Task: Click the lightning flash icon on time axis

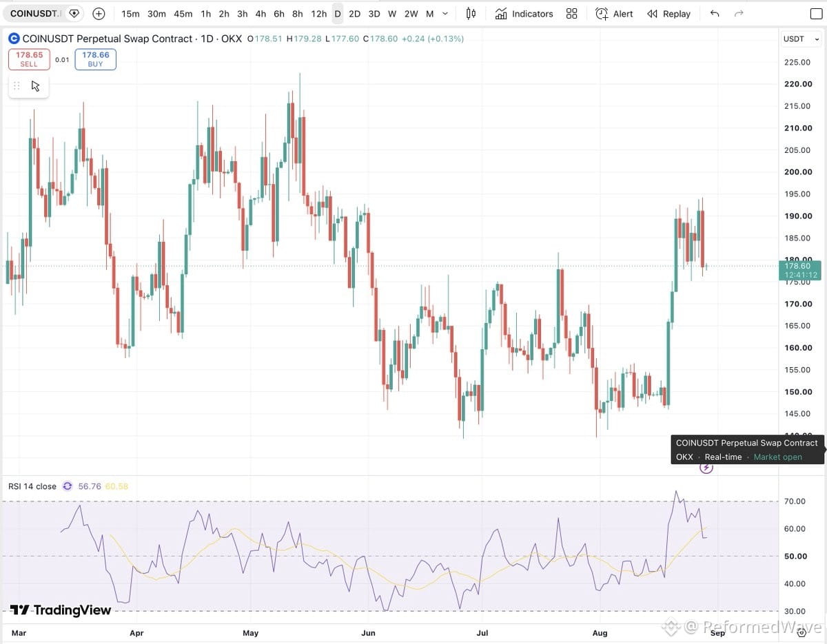Action: (706, 468)
